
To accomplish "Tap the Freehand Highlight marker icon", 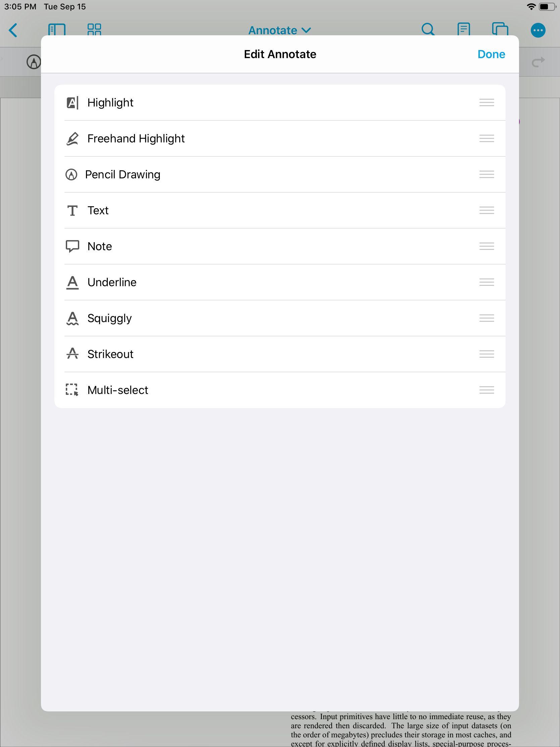I will (x=72, y=139).
